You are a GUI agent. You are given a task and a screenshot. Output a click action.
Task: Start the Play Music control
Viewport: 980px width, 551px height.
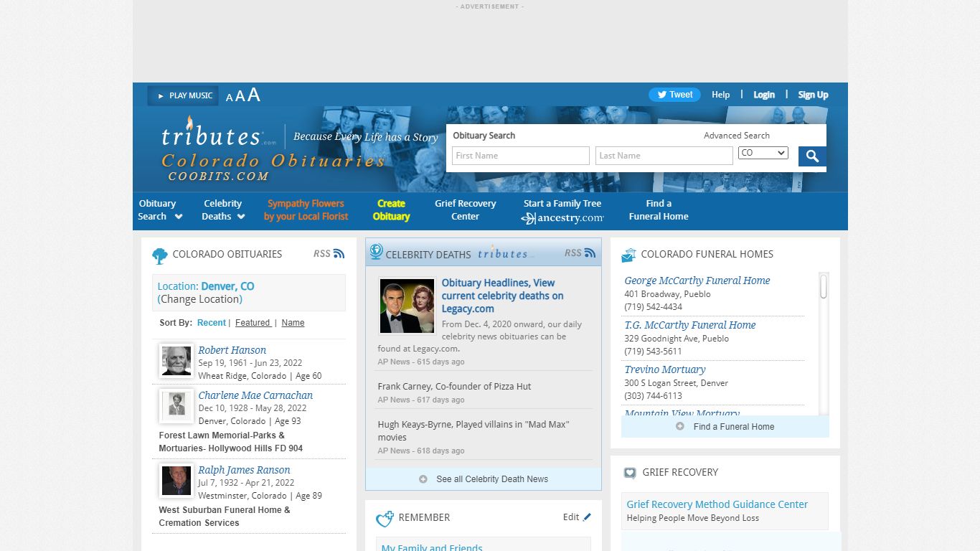(x=183, y=95)
